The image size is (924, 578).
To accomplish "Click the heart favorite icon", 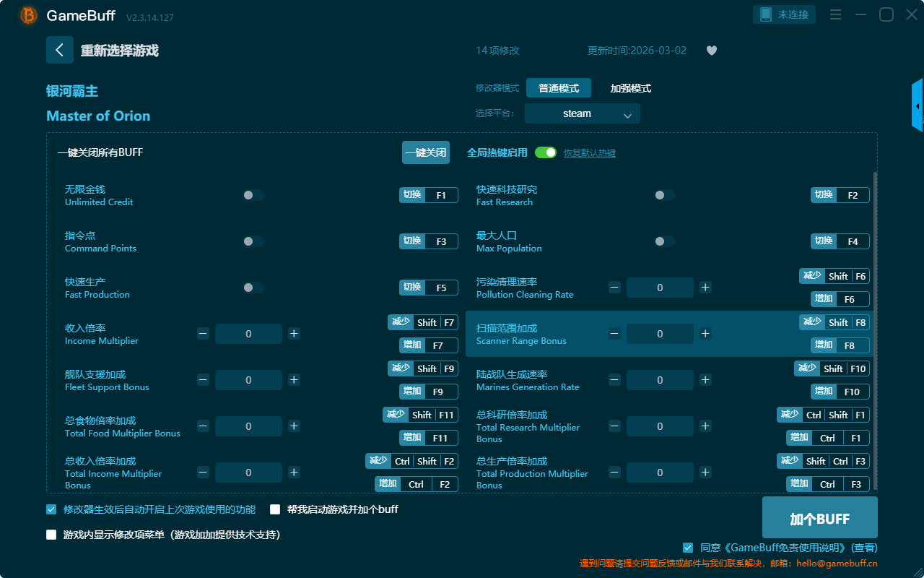I will [x=711, y=51].
